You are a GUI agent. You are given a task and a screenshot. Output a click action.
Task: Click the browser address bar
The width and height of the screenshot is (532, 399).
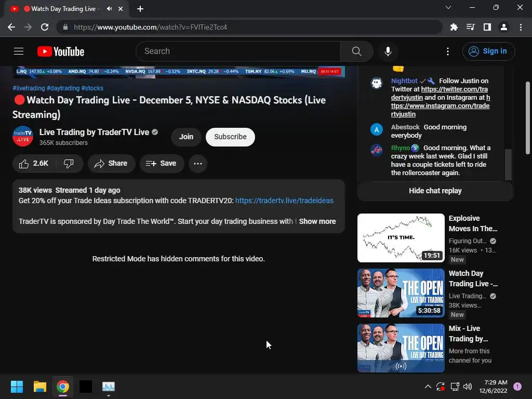pyautogui.click(x=249, y=27)
